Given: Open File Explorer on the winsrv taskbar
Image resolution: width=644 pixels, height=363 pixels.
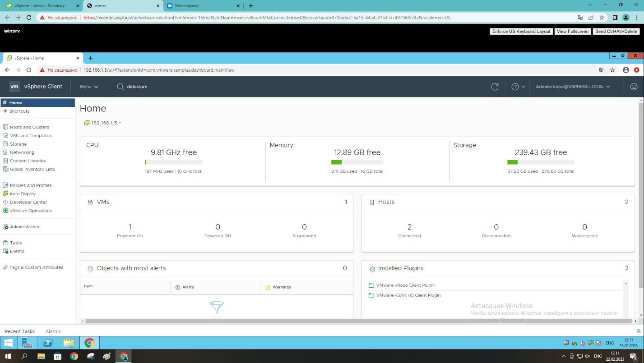Looking at the screenshot, I should click(x=69, y=343).
